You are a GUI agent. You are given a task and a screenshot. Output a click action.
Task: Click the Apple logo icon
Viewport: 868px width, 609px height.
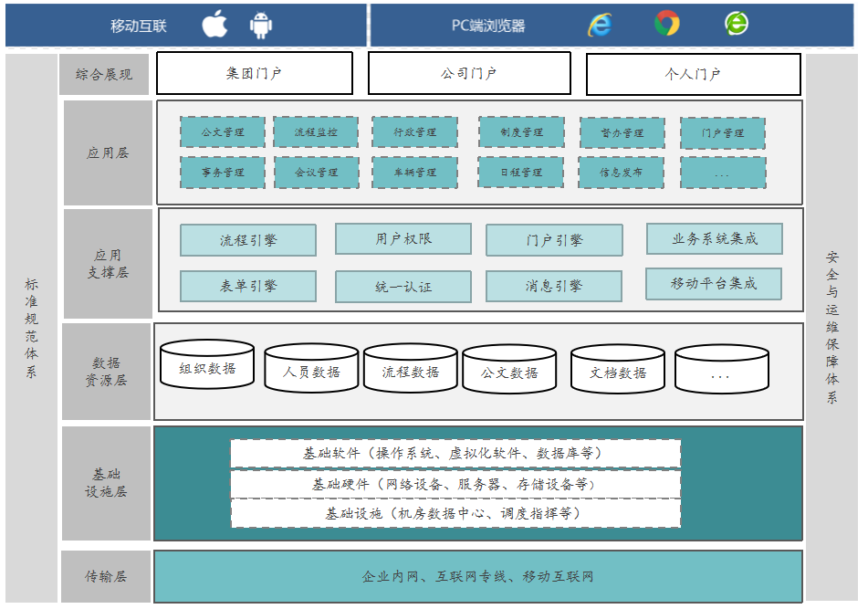coord(214,25)
